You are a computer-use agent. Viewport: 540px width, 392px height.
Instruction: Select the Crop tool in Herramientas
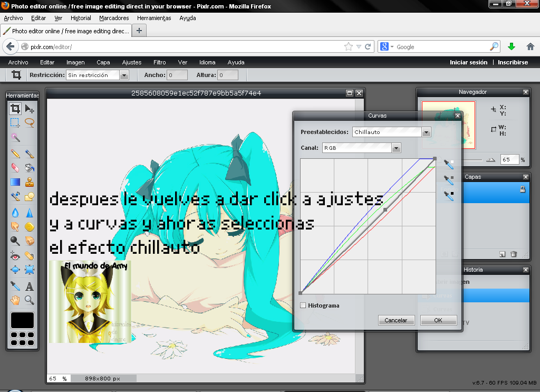15,109
